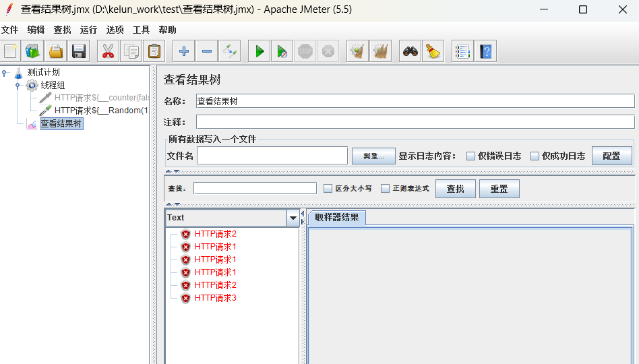Click the pipette icon of HTTP请求 Random sampler
The width and height of the screenshot is (639, 364).
(45, 111)
